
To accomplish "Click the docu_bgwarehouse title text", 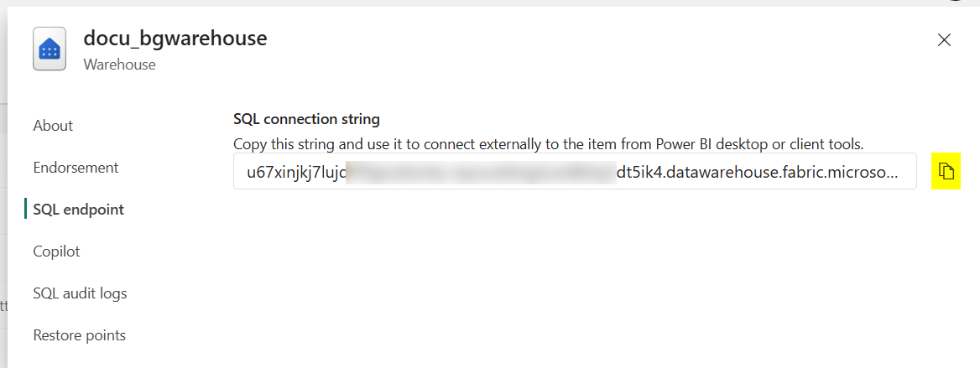I will [x=175, y=39].
